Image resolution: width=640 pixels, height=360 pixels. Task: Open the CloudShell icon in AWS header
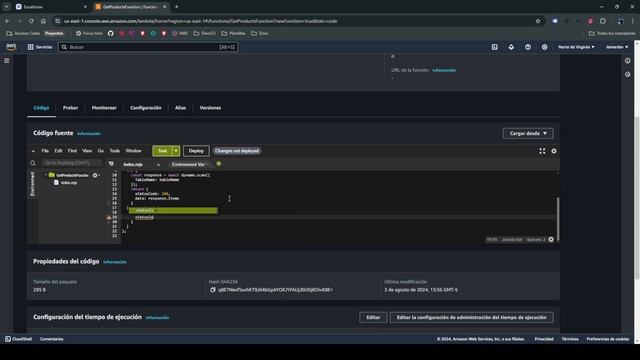click(494, 47)
